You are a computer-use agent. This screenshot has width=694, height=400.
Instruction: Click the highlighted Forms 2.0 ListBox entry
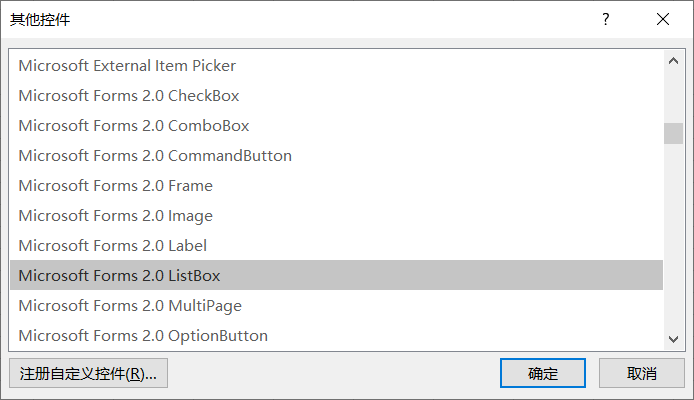pyautogui.click(x=119, y=276)
